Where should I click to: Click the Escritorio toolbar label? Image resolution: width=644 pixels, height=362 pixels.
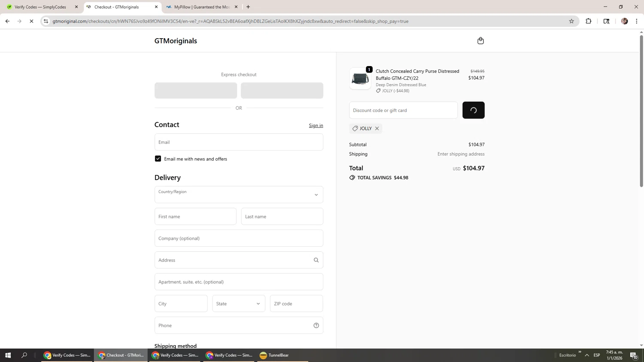[x=568, y=355]
